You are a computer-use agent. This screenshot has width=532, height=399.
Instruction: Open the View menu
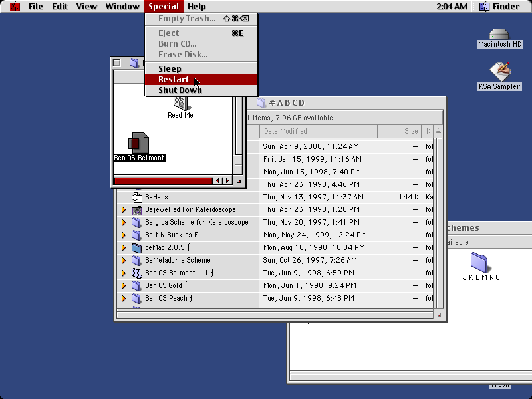[86, 7]
